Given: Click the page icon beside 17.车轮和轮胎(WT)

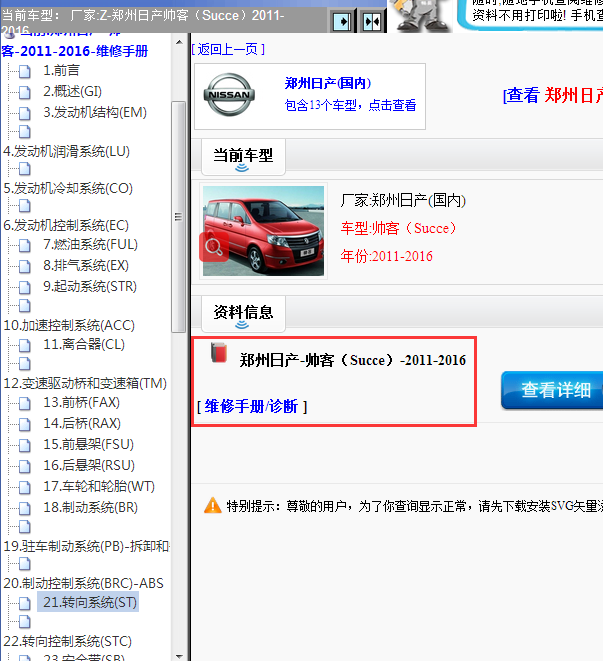Looking at the screenshot, I should (x=25, y=487).
